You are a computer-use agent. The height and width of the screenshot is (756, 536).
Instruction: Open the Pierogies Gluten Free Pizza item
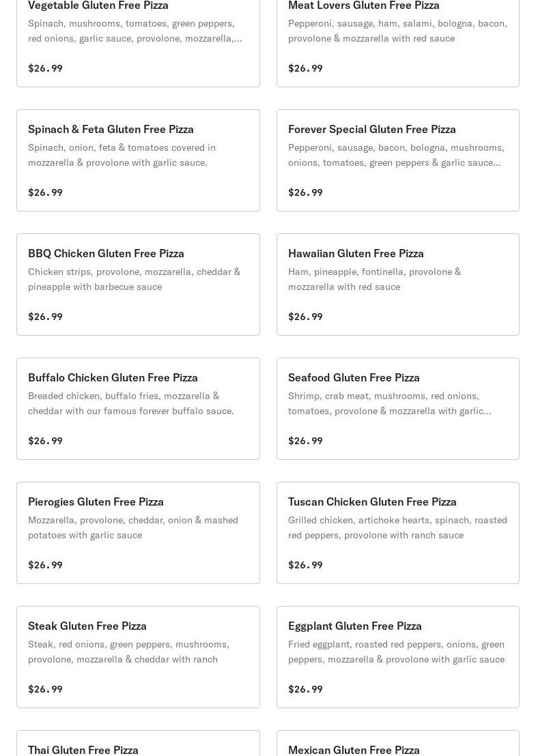pyautogui.click(x=96, y=501)
